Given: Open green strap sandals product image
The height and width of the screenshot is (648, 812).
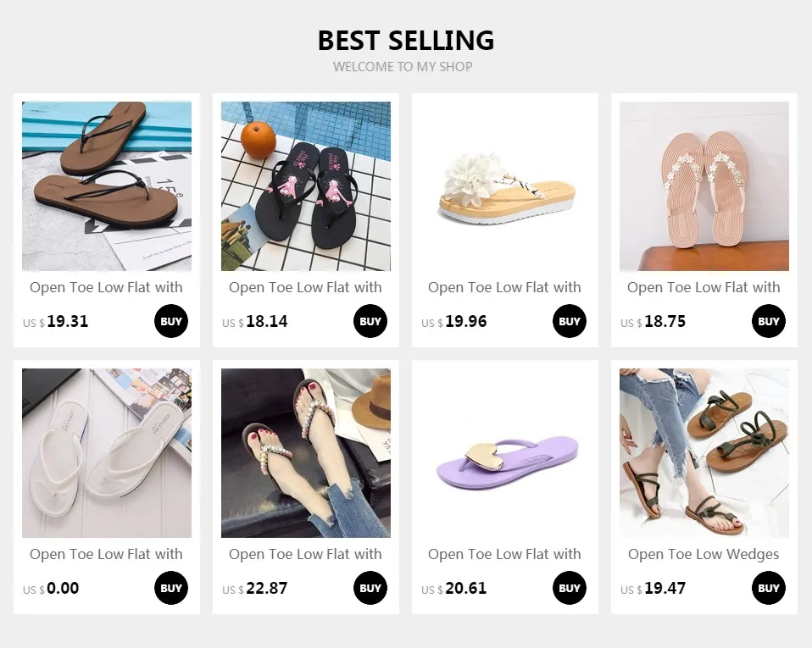Looking at the screenshot, I should (x=704, y=453).
